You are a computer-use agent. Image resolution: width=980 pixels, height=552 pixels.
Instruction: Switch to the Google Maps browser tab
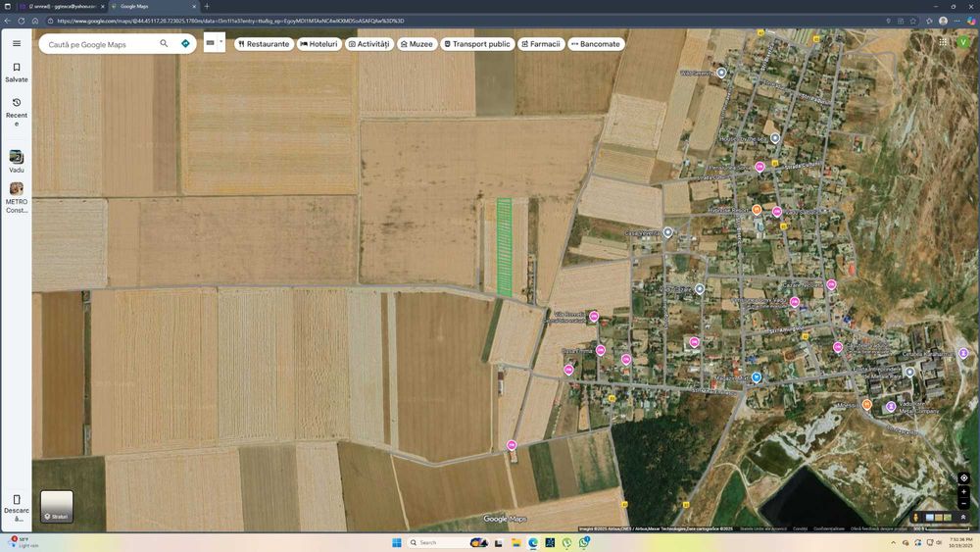(x=153, y=6)
